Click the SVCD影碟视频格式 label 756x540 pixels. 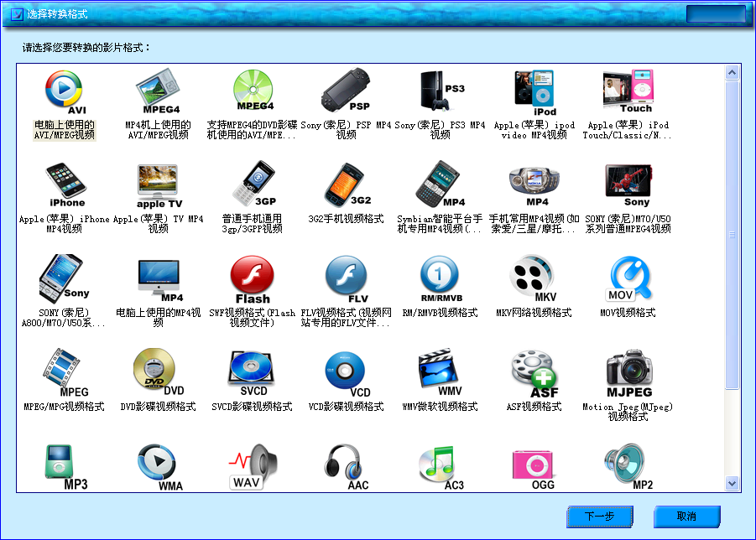(253, 407)
